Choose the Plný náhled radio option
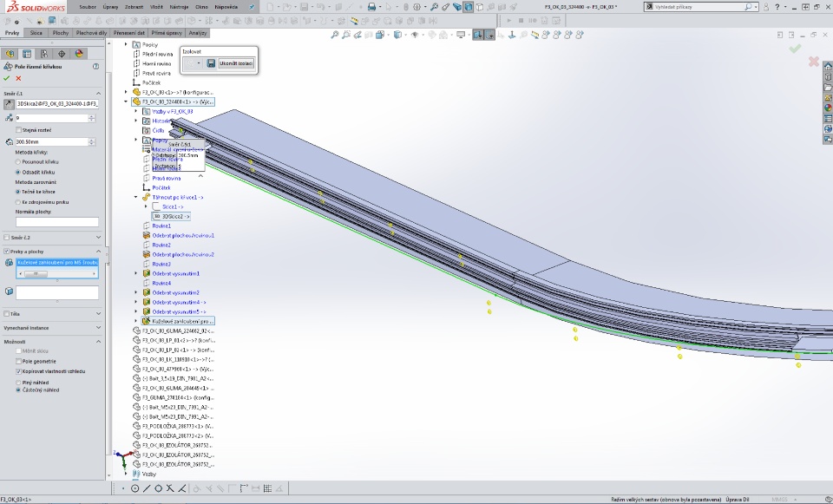Screen dimensions: 833x504 tap(19, 382)
